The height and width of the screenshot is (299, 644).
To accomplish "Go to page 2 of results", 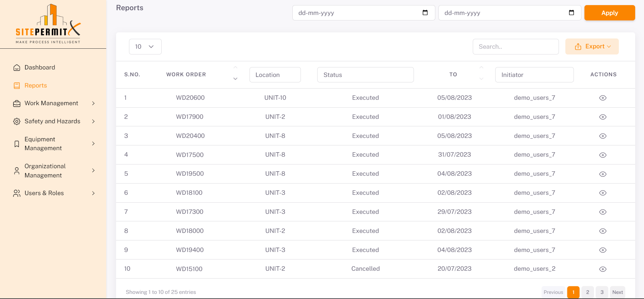I will [587, 292].
